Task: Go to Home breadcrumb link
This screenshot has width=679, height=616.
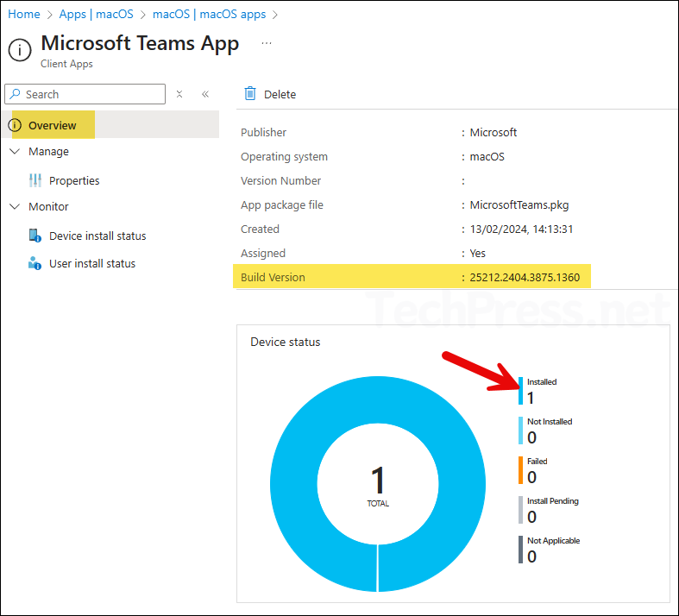Action: tap(24, 14)
